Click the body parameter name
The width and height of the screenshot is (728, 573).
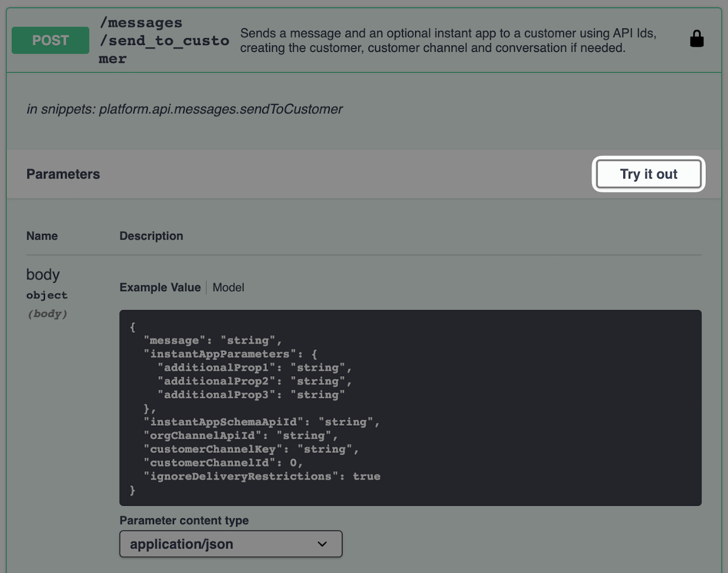43,275
